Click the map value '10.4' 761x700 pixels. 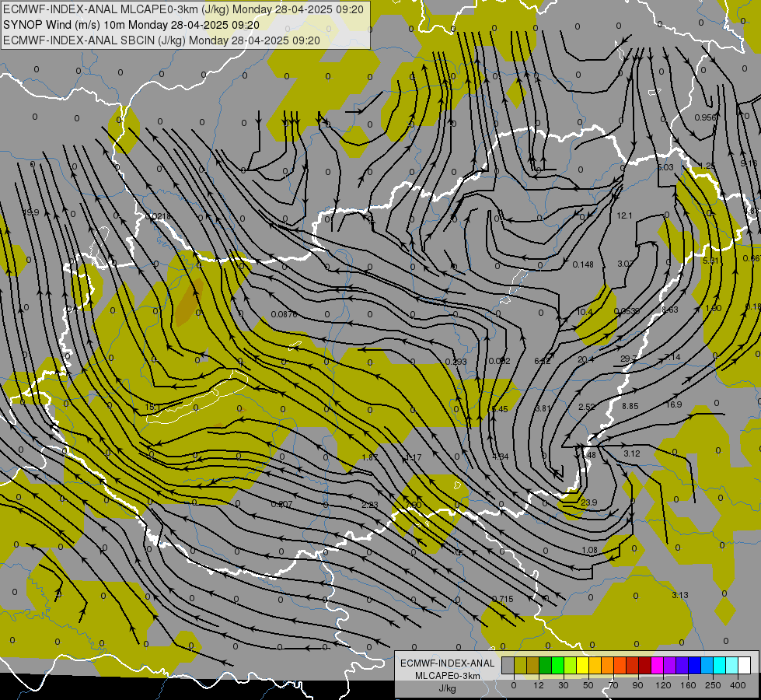coord(585,311)
